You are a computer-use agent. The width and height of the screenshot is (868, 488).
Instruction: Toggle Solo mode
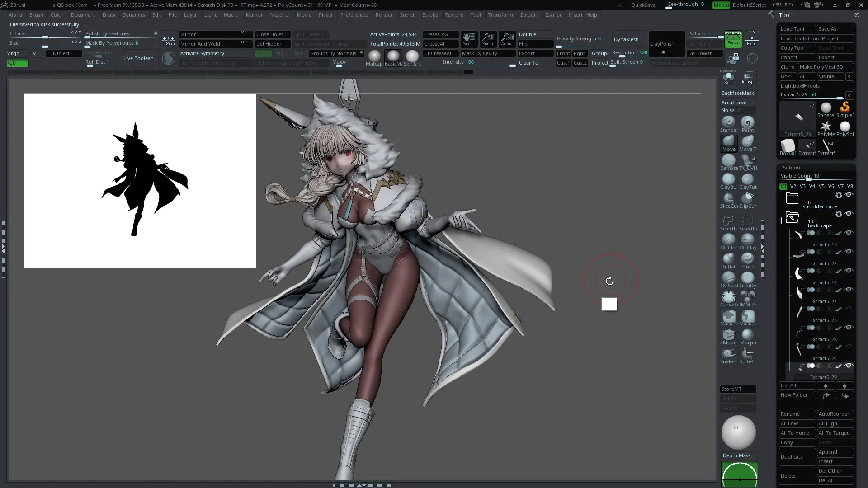tap(728, 78)
